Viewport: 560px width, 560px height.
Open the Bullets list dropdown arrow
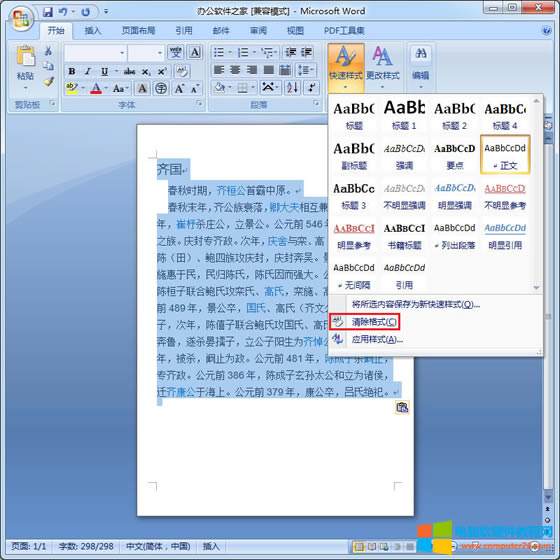pyautogui.click(x=230, y=53)
